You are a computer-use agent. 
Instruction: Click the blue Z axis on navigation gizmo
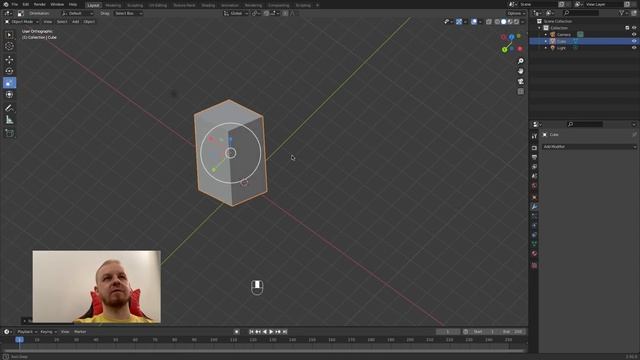(x=511, y=37)
